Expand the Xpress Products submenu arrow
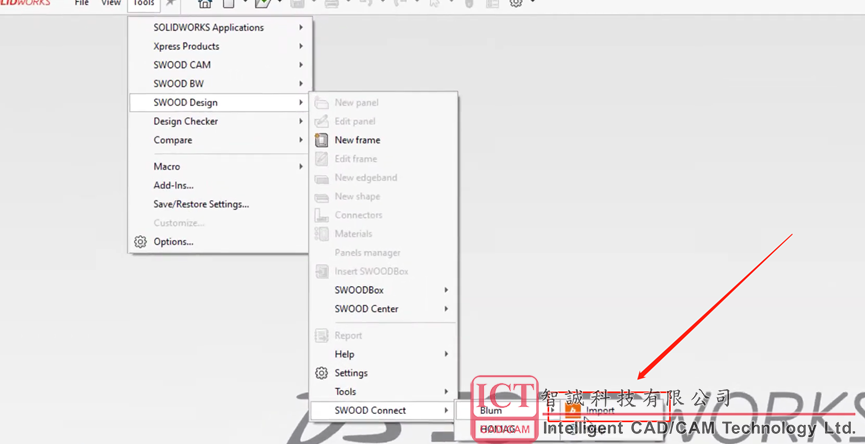This screenshot has height=444, width=865. 301,46
